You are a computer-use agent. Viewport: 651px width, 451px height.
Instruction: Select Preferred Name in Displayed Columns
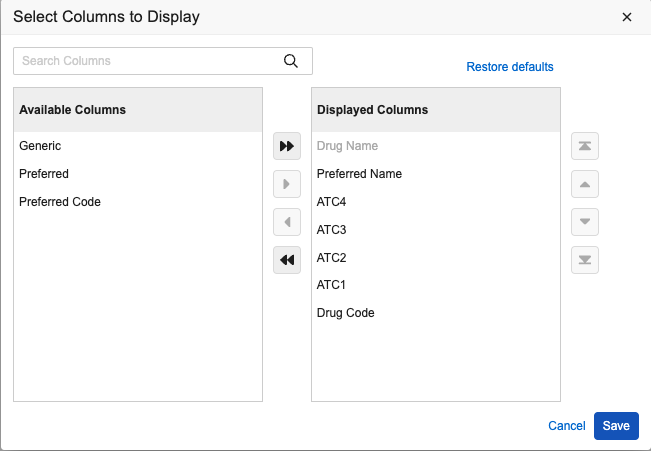(359, 174)
